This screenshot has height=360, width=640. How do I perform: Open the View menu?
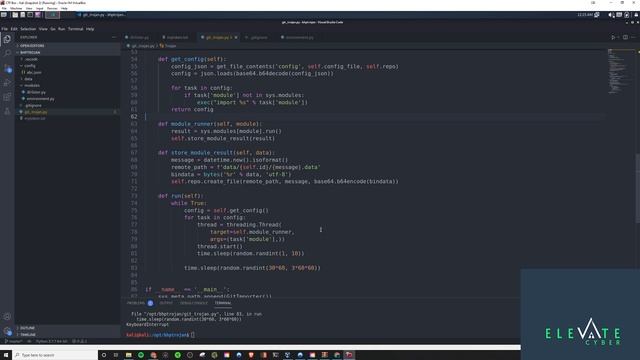(43, 29)
